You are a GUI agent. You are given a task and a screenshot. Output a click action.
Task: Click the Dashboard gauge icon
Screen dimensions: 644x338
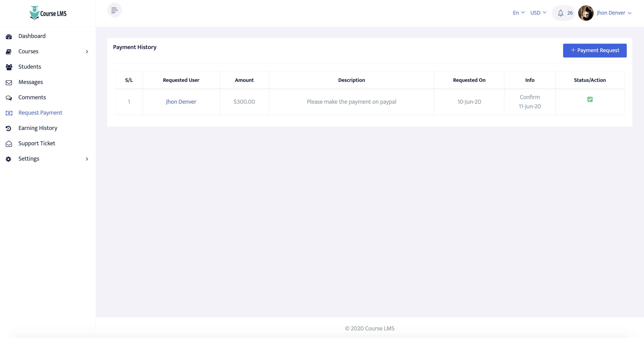9,36
